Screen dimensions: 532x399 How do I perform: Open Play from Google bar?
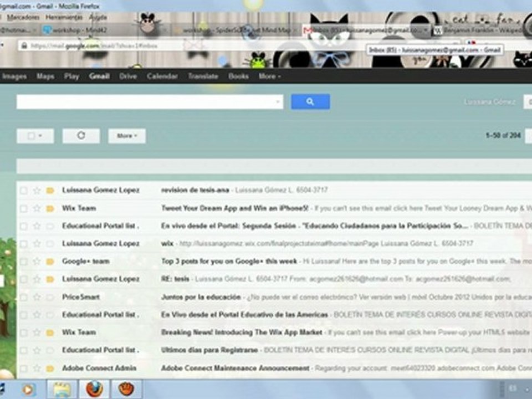pos(71,76)
